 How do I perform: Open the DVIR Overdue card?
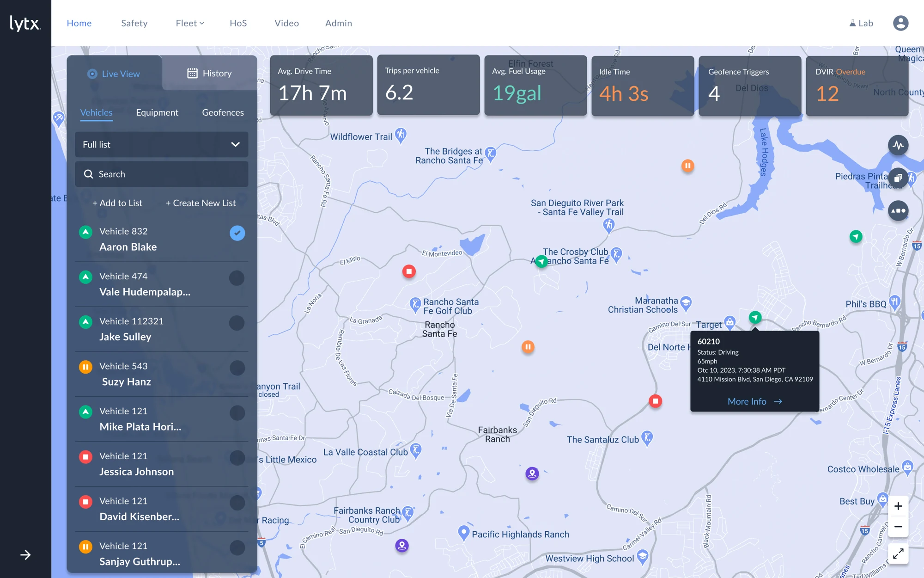pyautogui.click(x=857, y=86)
